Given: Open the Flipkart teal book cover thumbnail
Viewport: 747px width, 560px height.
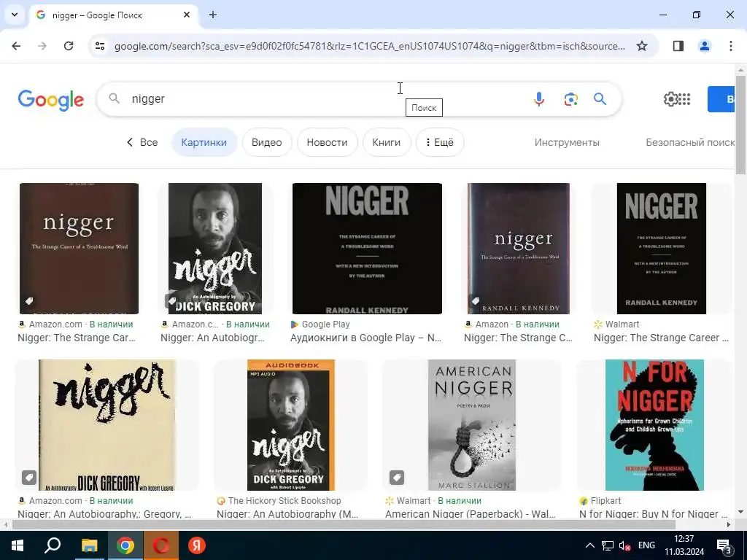Looking at the screenshot, I should (x=654, y=425).
